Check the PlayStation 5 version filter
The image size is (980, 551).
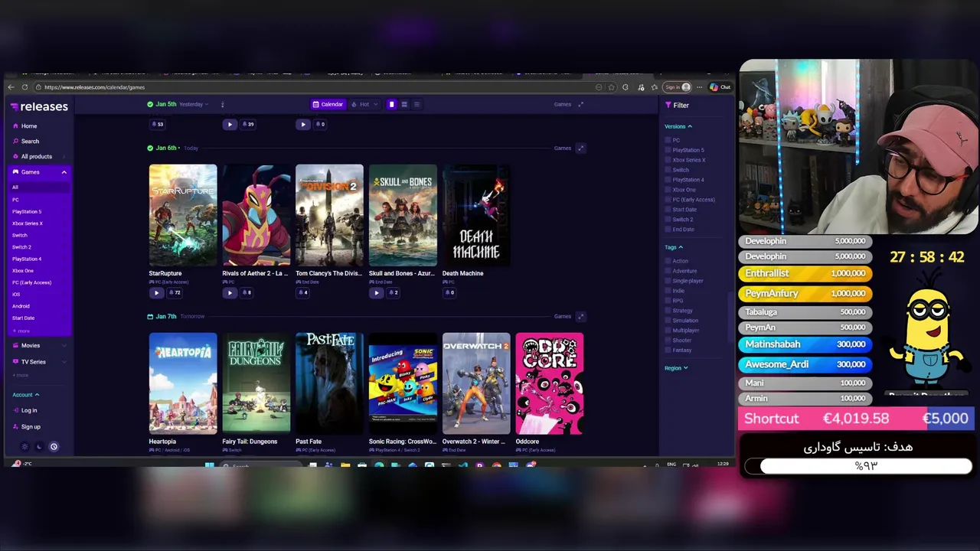point(668,150)
